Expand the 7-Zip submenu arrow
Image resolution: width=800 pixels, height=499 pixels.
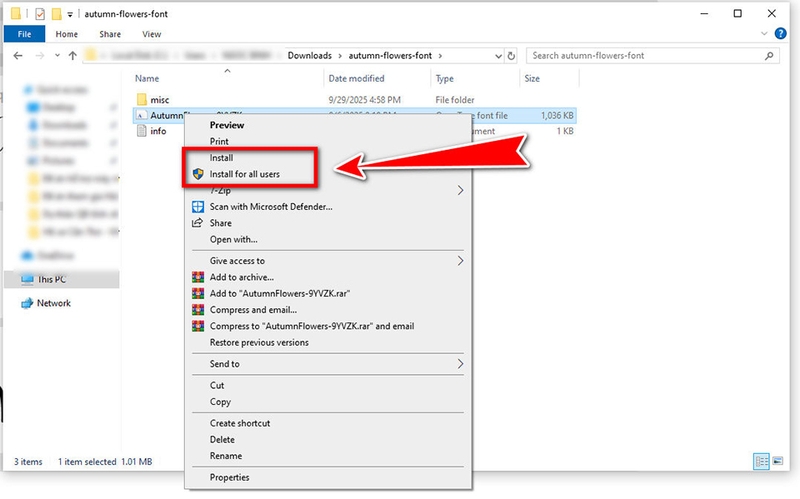pyautogui.click(x=460, y=190)
